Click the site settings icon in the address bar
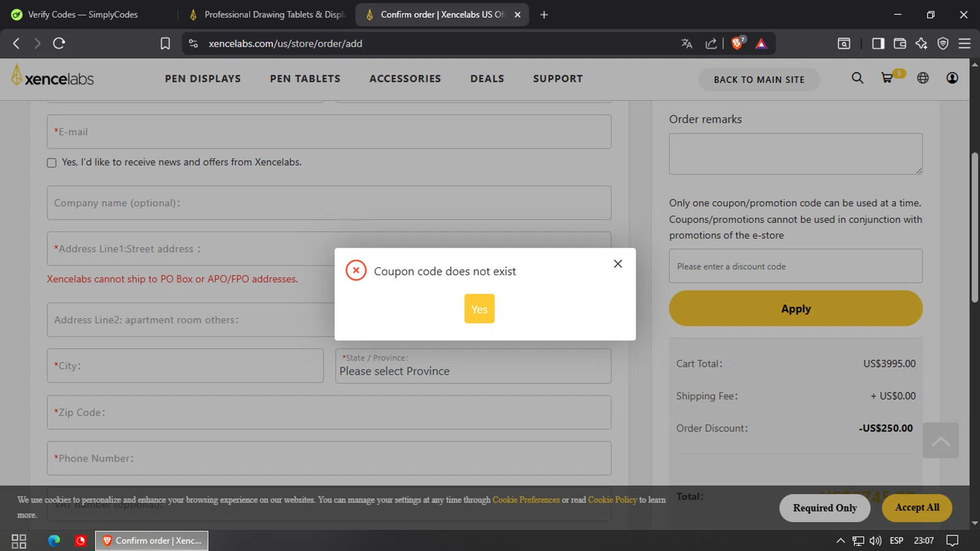 click(x=193, y=43)
